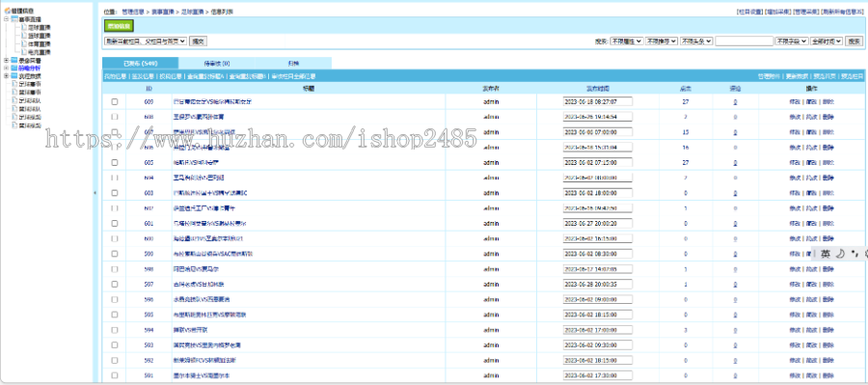Viewport: 868px width, 385px height.
Task: Click publish time field of row ID 601
Action: [597, 223]
